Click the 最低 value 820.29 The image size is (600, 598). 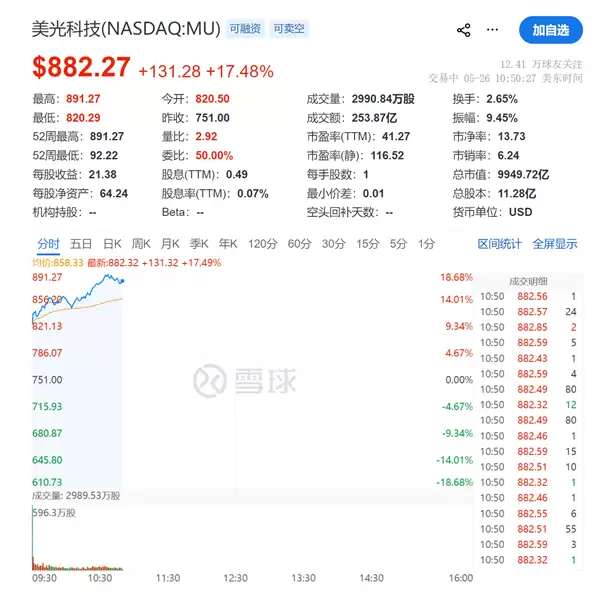[83, 118]
